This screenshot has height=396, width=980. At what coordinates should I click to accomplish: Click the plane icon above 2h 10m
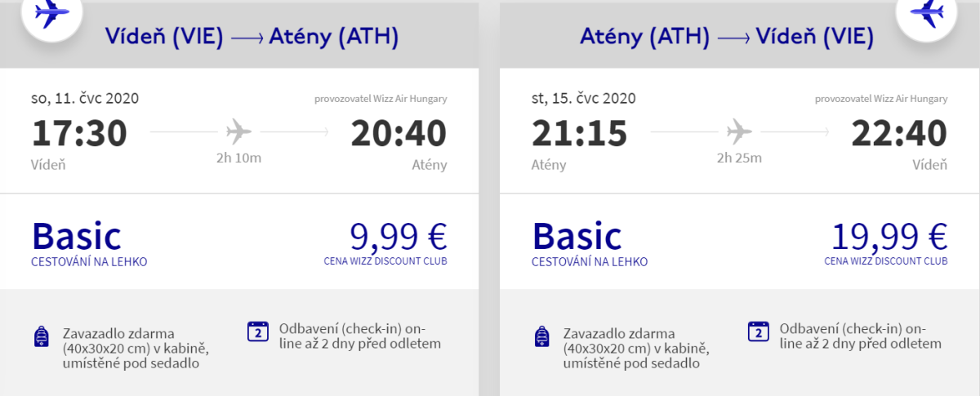pyautogui.click(x=239, y=131)
